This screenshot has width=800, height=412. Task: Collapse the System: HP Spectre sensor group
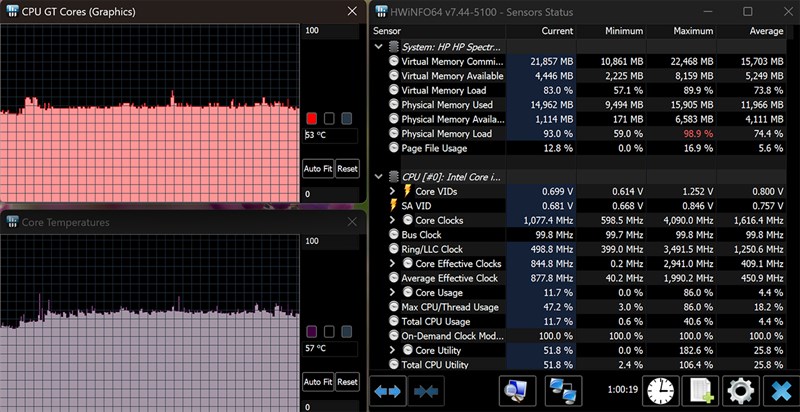[x=378, y=46]
